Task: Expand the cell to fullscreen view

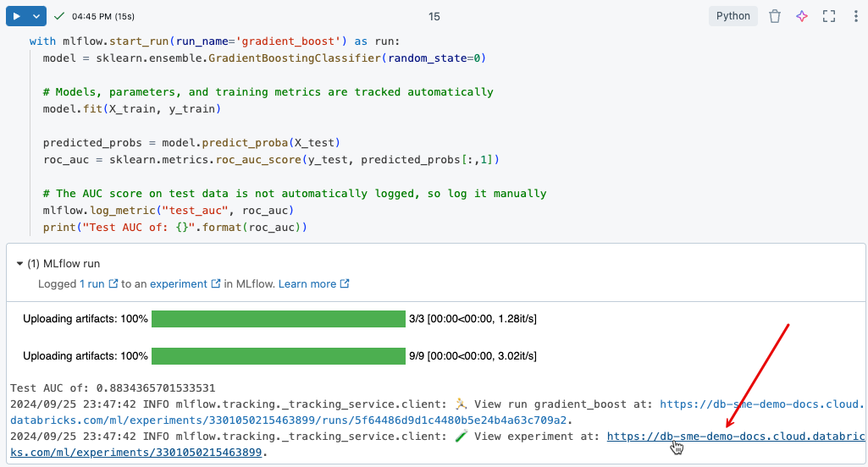Action: point(829,16)
